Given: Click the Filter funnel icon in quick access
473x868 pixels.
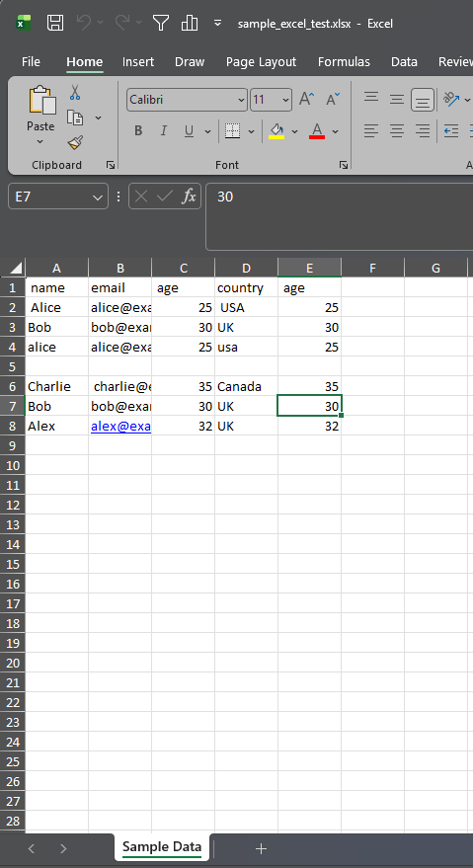Looking at the screenshot, I should click(161, 23).
